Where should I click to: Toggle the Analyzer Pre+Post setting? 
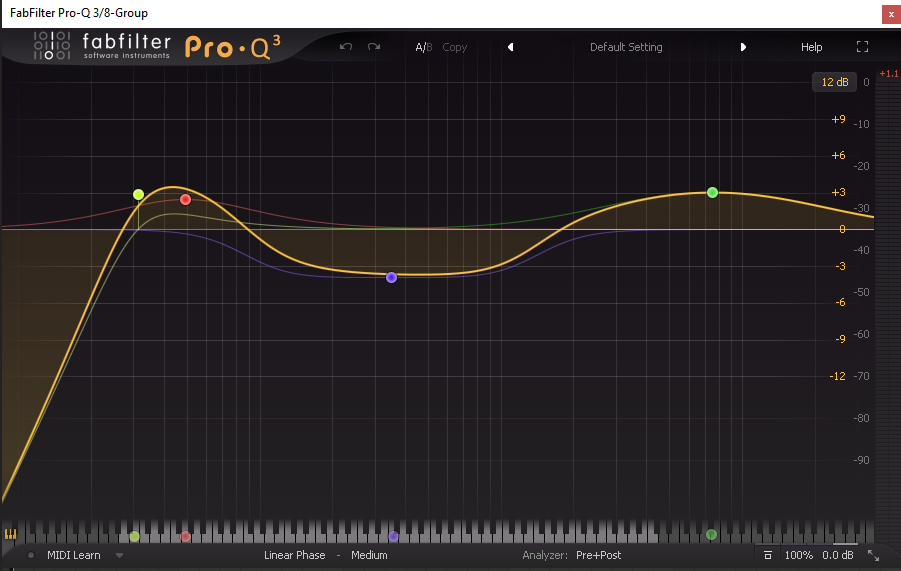pos(598,555)
